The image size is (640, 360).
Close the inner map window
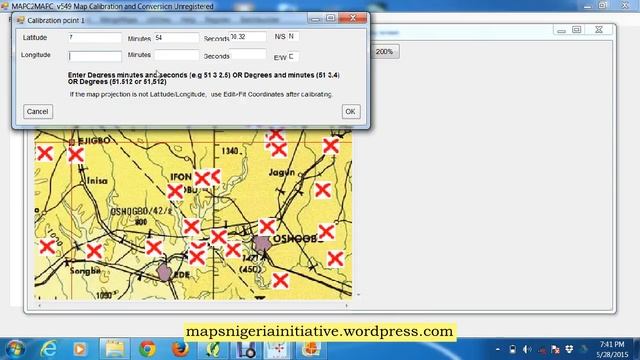click(599, 30)
